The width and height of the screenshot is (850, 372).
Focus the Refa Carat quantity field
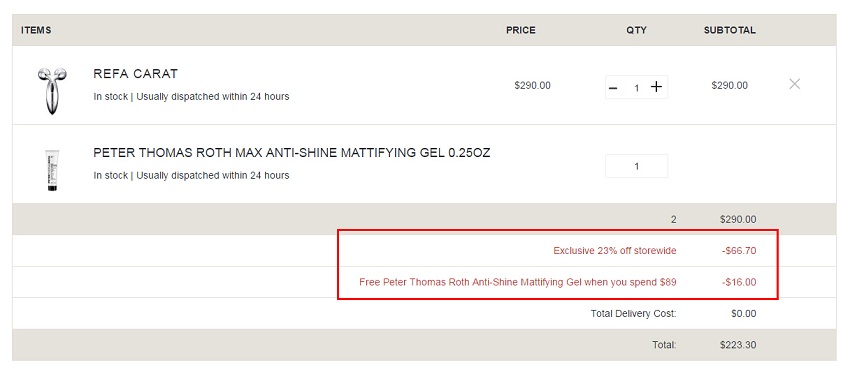636,87
